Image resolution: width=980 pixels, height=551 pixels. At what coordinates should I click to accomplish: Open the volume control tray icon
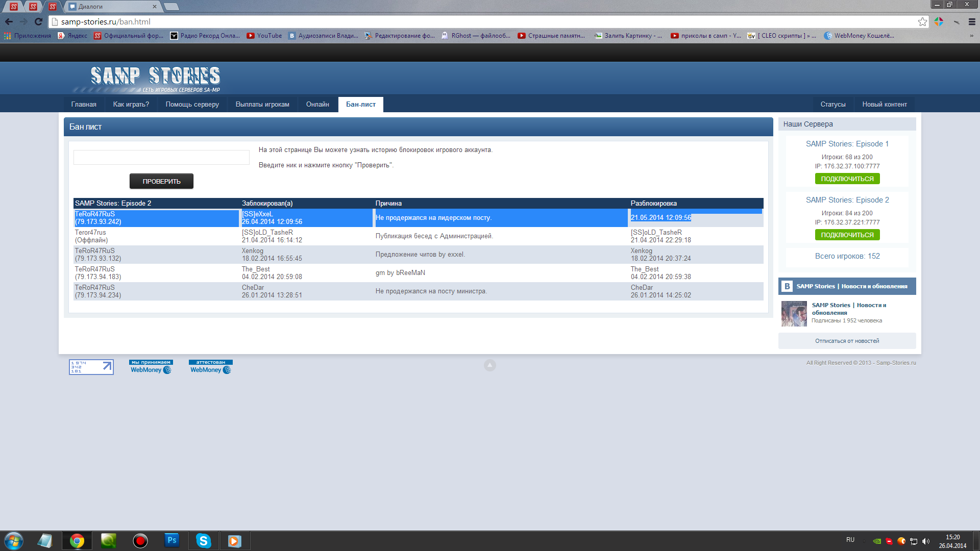pyautogui.click(x=926, y=541)
